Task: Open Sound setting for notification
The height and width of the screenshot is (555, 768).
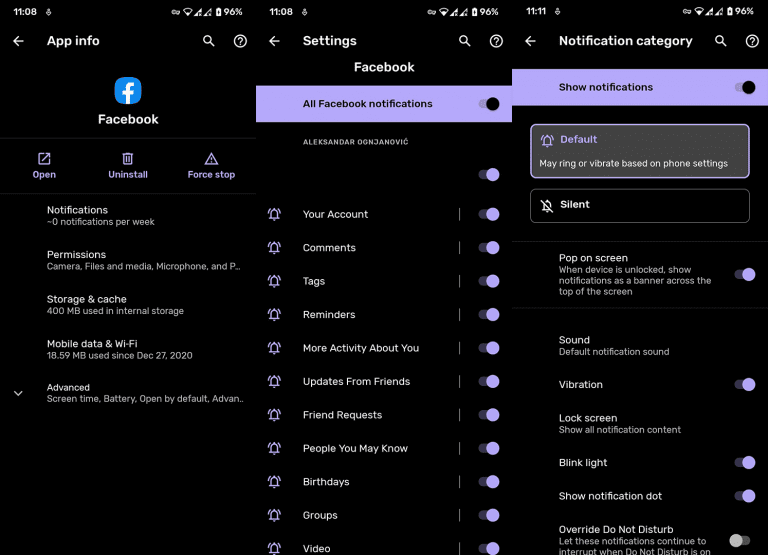Action: tap(640, 345)
